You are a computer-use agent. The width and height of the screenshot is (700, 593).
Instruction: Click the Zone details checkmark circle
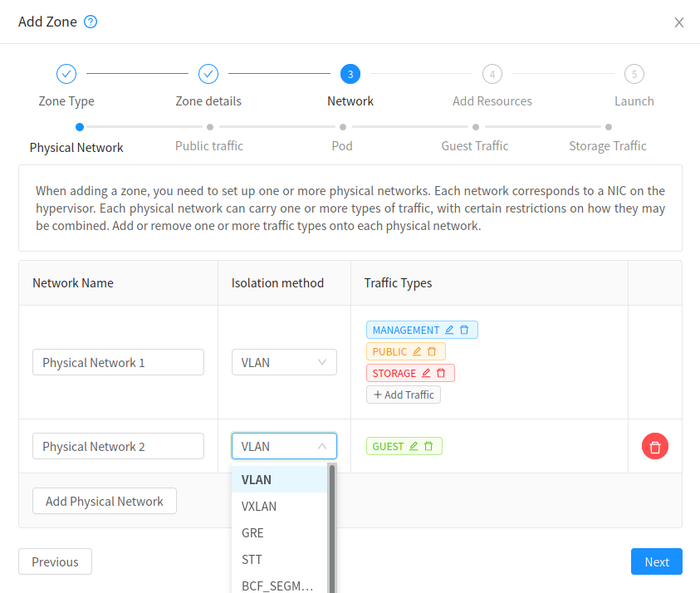[x=208, y=74]
